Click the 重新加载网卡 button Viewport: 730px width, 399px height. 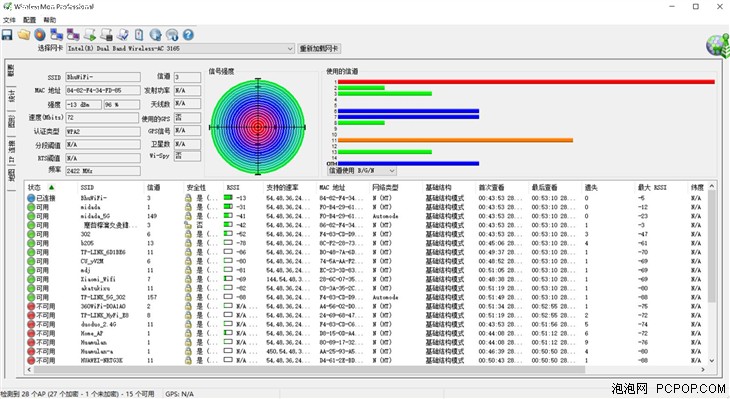tap(319, 48)
